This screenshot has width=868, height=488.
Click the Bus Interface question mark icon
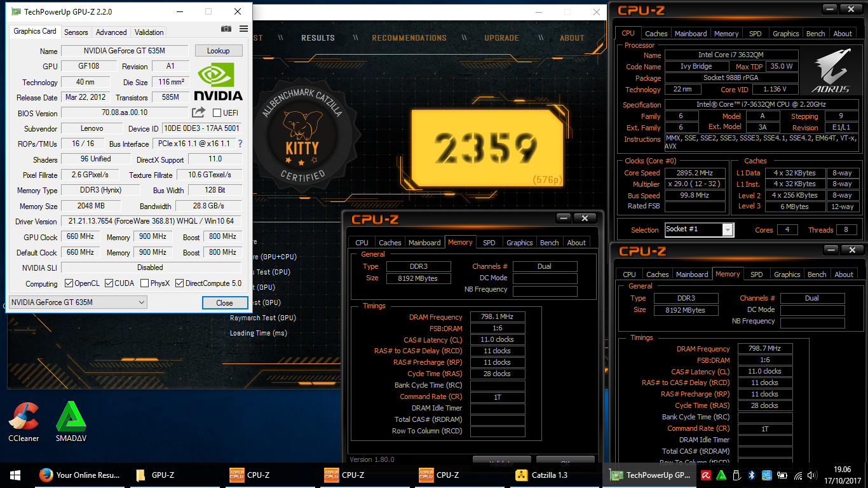coord(240,144)
